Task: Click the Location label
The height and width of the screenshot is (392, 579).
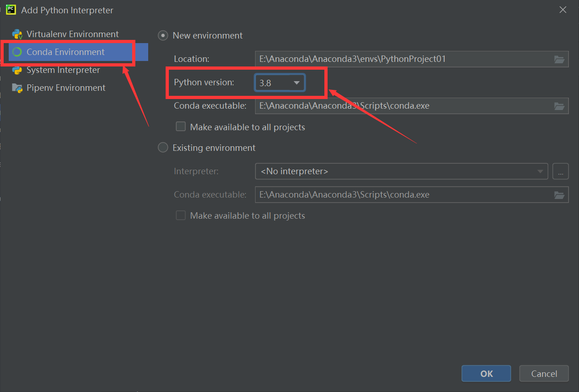Action: tap(191, 59)
